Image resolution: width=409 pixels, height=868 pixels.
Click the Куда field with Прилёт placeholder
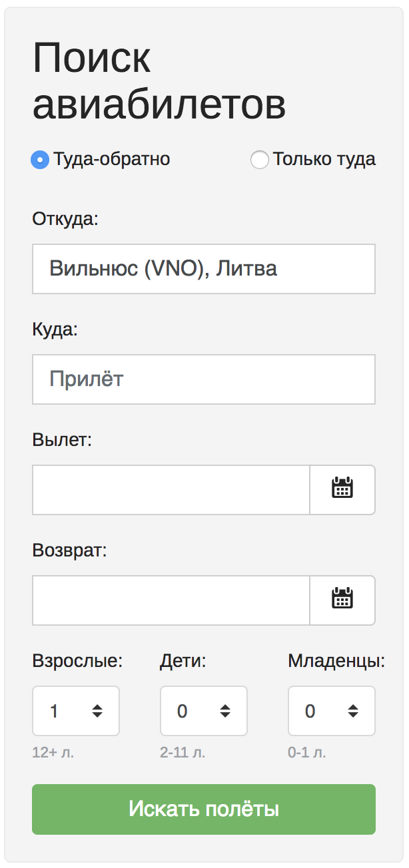(x=204, y=379)
